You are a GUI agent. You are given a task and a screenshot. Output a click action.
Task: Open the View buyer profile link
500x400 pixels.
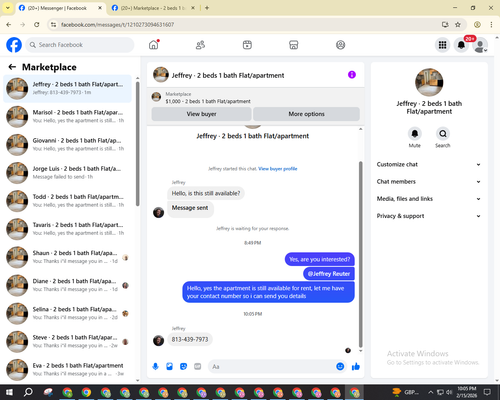click(278, 169)
